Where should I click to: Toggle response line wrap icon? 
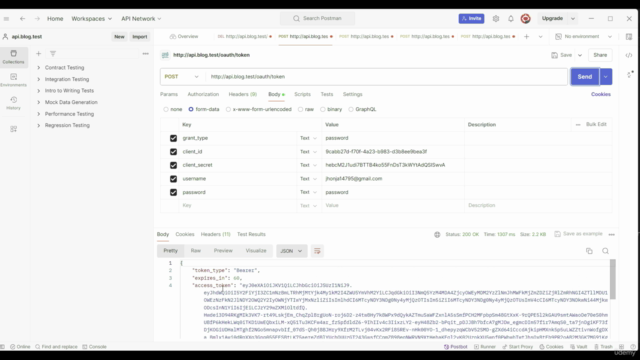pos(317,251)
